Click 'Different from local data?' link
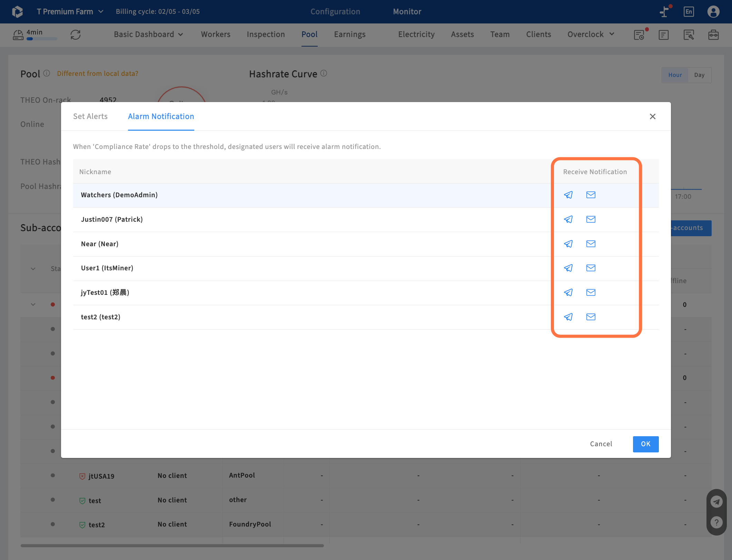 (98, 74)
